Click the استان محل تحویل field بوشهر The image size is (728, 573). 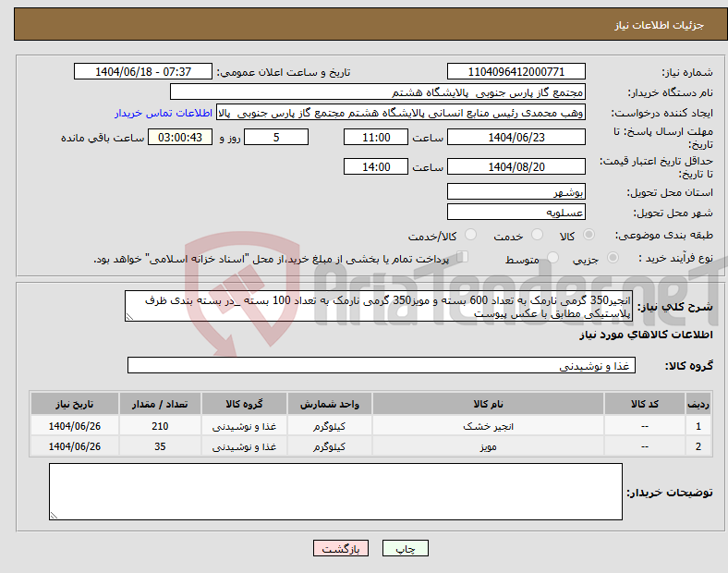(x=516, y=192)
